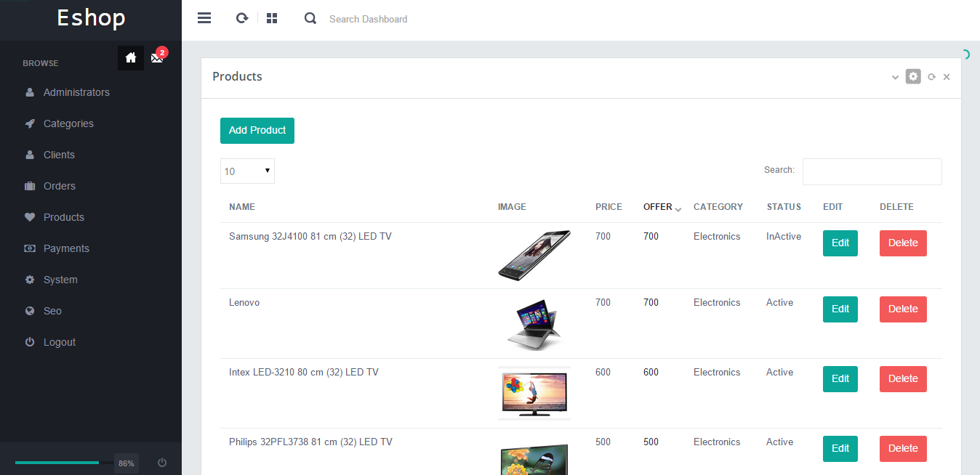The width and height of the screenshot is (980, 475).
Task: Click the home icon in sidebar
Action: [x=131, y=58]
